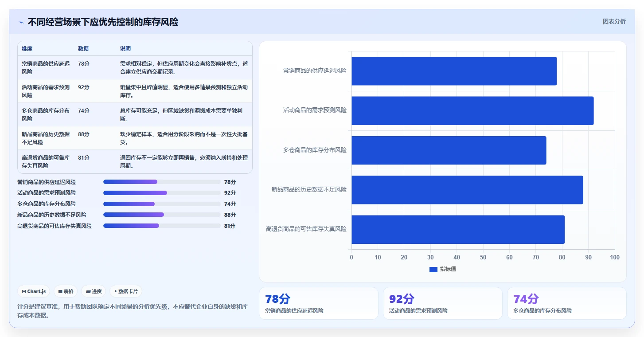Click the footnote text starting 评分是建议基准
The image size is (644, 337).
point(133,311)
